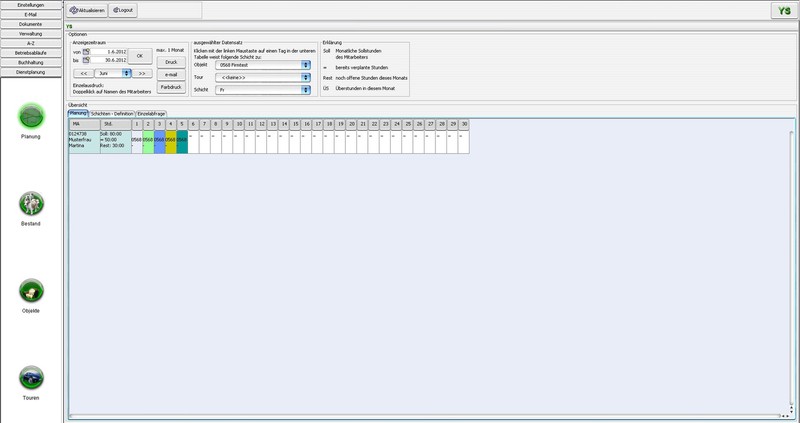Click the day 6 column header

coord(193,125)
